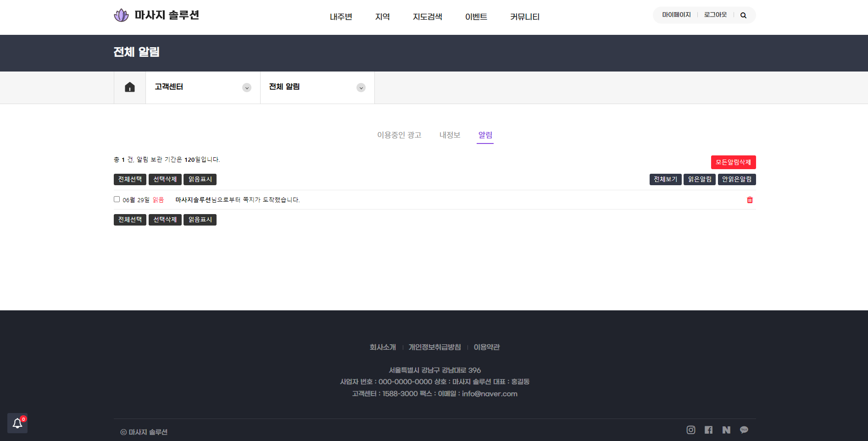Open the 마사지솔루션 message notification text
868x441 pixels.
click(237, 200)
